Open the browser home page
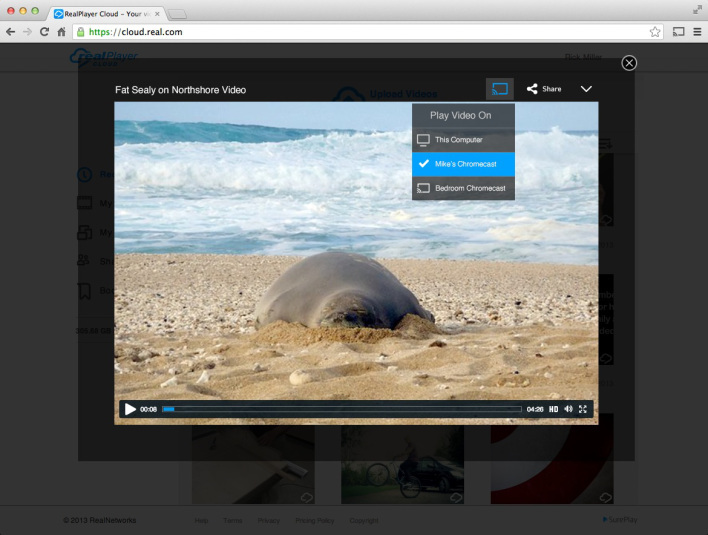708x535 pixels. click(x=61, y=32)
